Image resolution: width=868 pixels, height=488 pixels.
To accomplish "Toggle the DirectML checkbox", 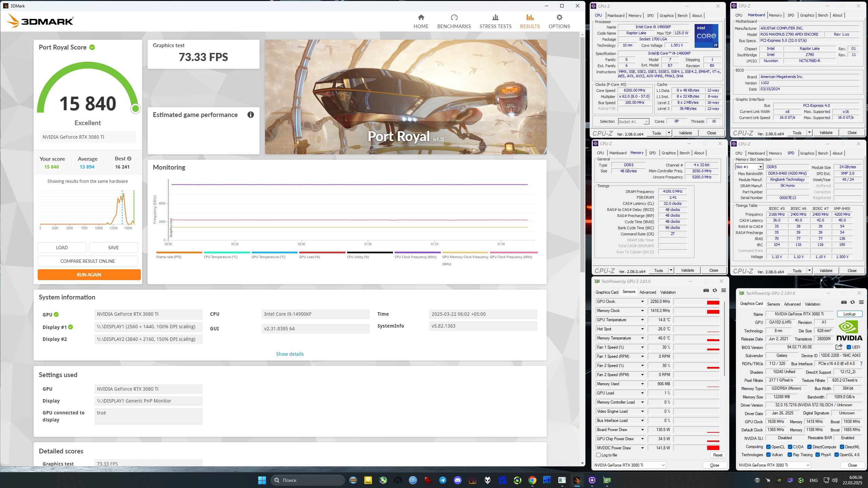I will tap(842, 447).
